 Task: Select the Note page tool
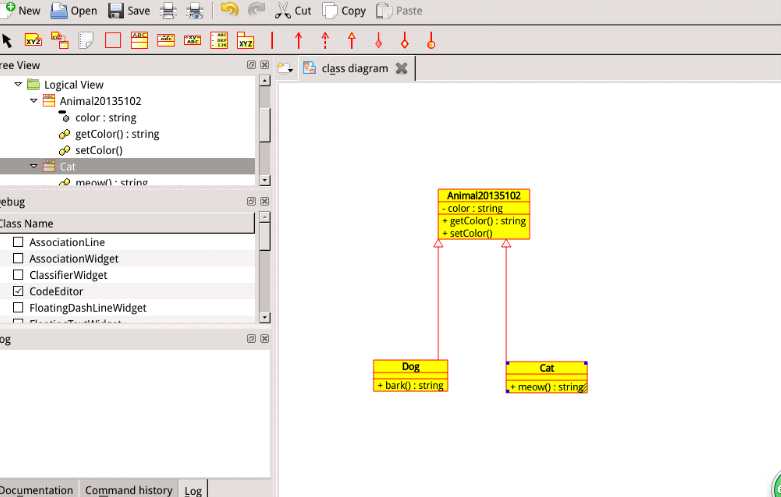[86, 40]
